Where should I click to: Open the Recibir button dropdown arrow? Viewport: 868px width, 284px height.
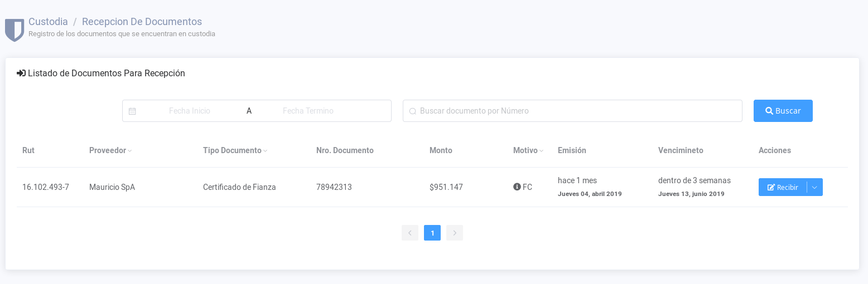(x=814, y=188)
